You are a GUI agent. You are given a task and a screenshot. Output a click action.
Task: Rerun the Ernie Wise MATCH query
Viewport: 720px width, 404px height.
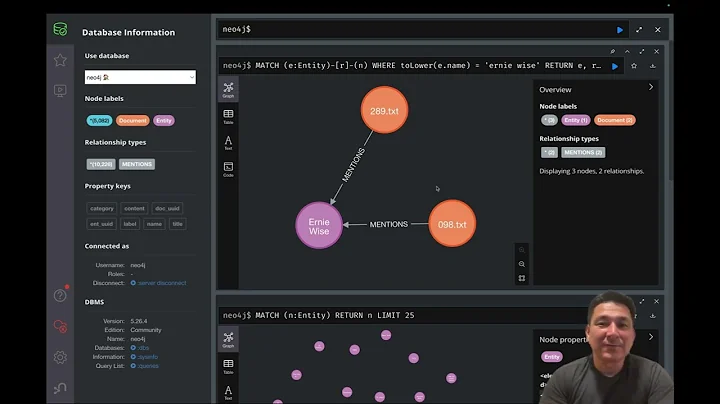615,66
